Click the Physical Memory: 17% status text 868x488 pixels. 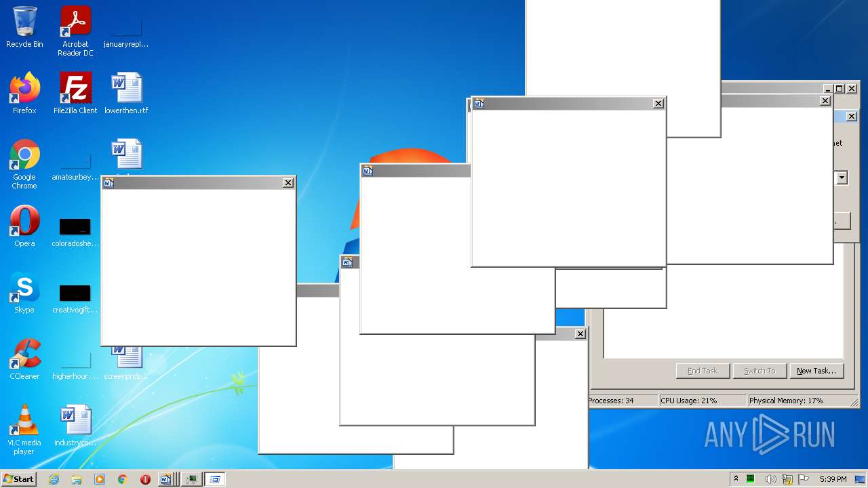787,401
